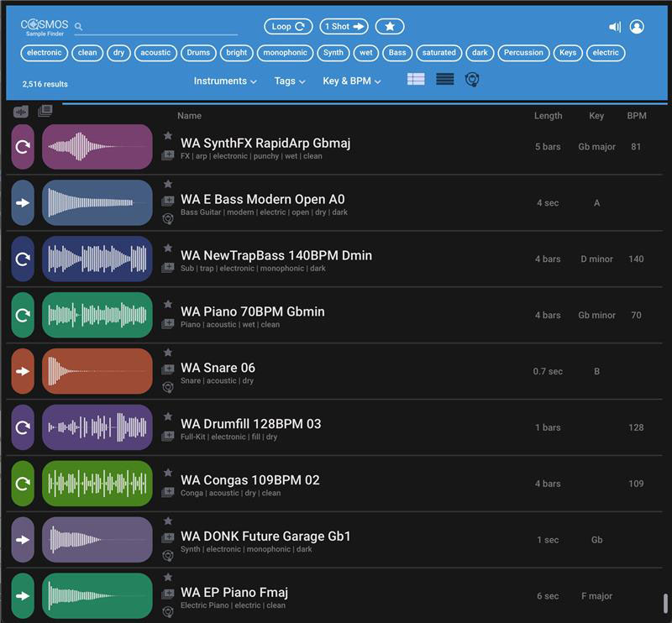This screenshot has width=672, height=623.
Task: Expand the Instruments dropdown
Action: [x=225, y=81]
